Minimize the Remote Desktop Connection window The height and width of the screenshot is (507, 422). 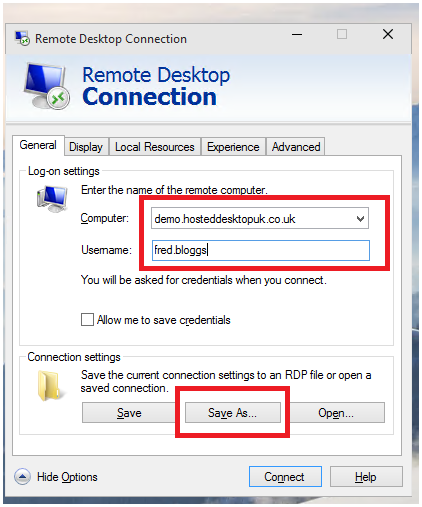pos(297,34)
